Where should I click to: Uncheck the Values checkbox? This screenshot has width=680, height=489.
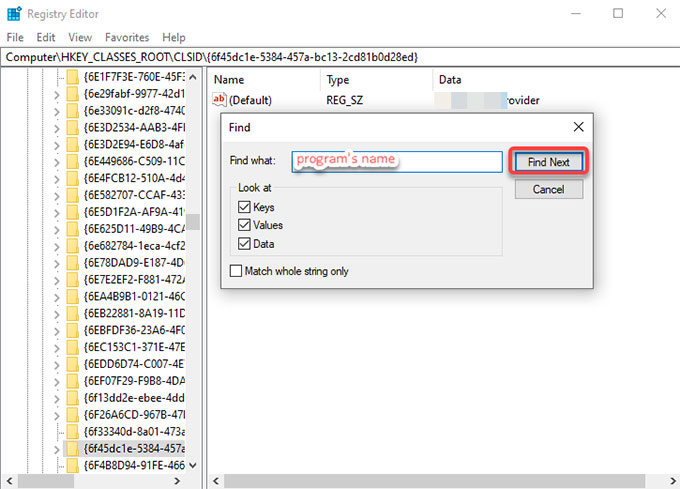(244, 225)
